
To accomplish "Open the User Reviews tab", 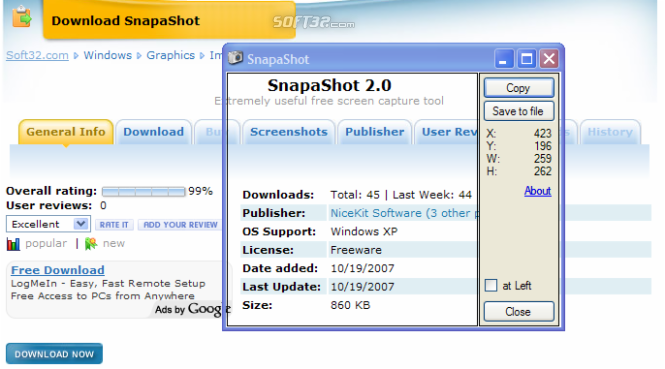I will coord(447,132).
